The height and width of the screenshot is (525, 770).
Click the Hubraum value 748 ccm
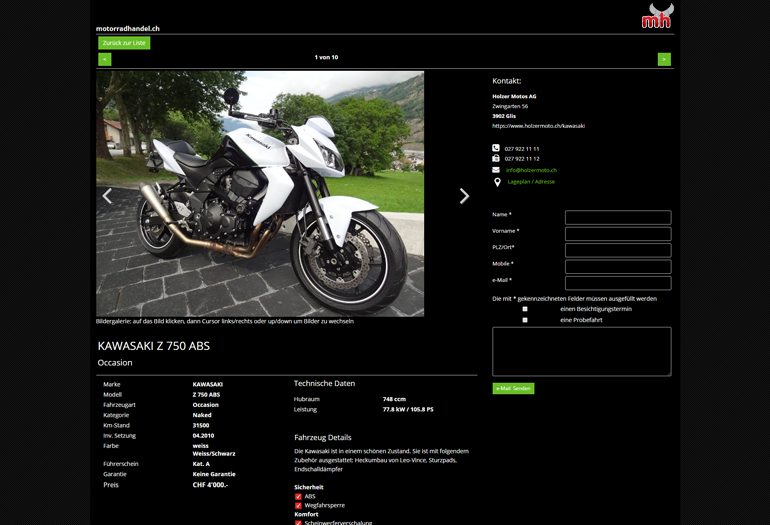pyautogui.click(x=394, y=399)
